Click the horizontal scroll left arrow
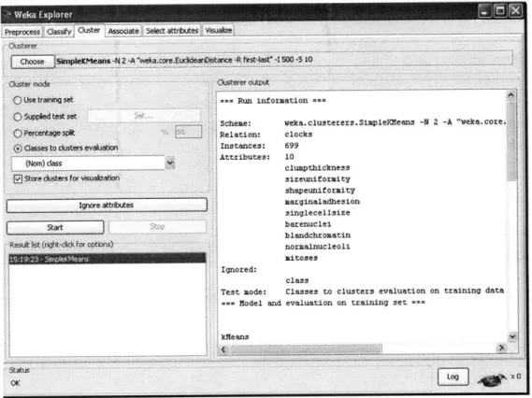The height and width of the screenshot is (398, 532). tap(223, 349)
